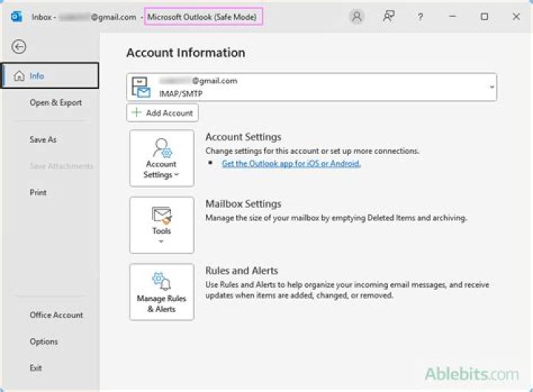Choose Save As in the sidebar

(43, 139)
